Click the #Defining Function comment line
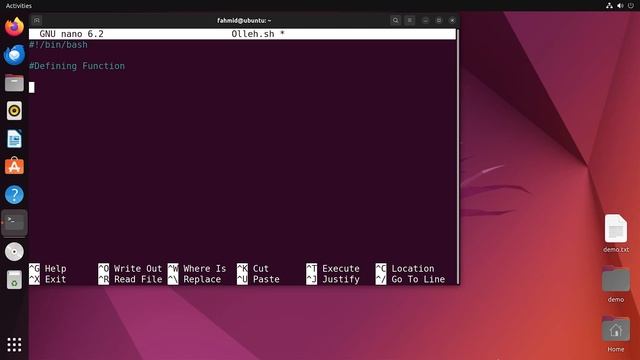640x360 pixels. pyautogui.click(x=77, y=66)
